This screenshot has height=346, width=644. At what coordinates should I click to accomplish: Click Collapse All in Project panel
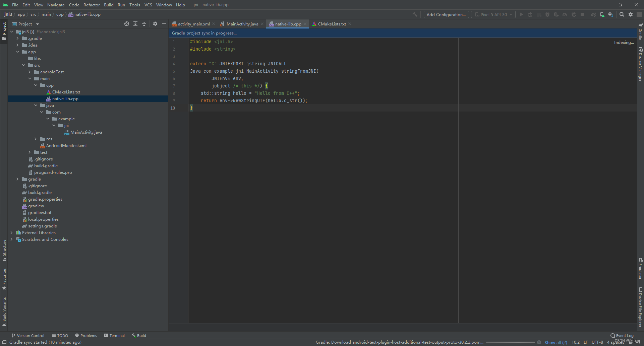click(x=144, y=24)
